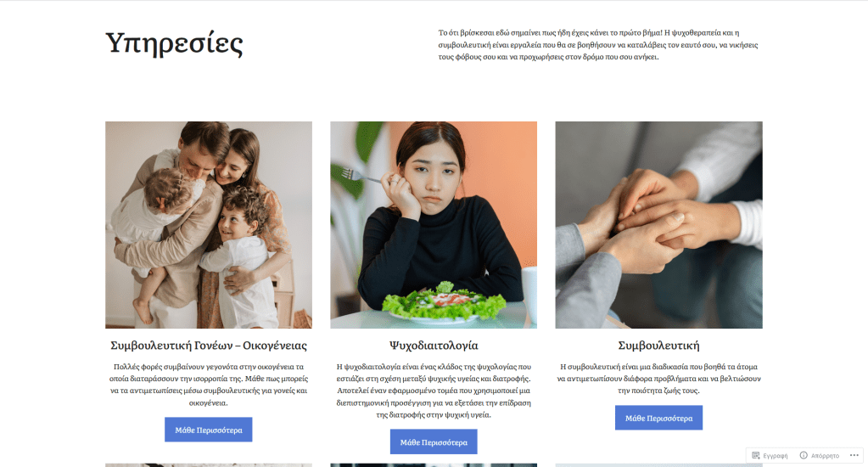Click the Ψυχοδιατολογία description paragraph
Viewport: 868px width, 467px height.
434,391
